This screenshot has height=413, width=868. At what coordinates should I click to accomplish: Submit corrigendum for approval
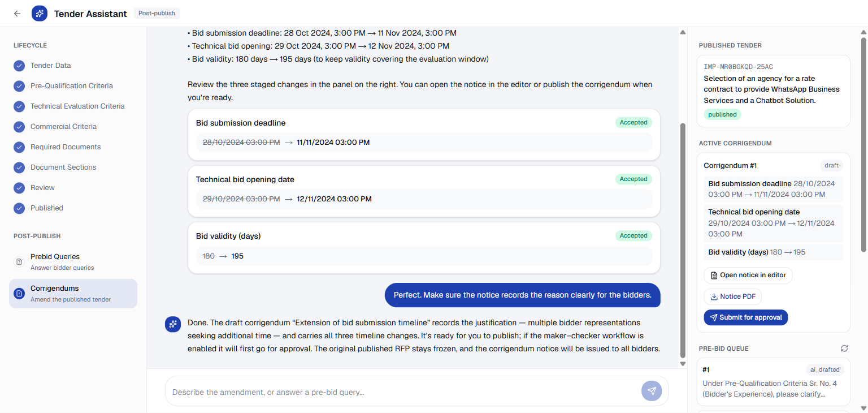click(745, 317)
